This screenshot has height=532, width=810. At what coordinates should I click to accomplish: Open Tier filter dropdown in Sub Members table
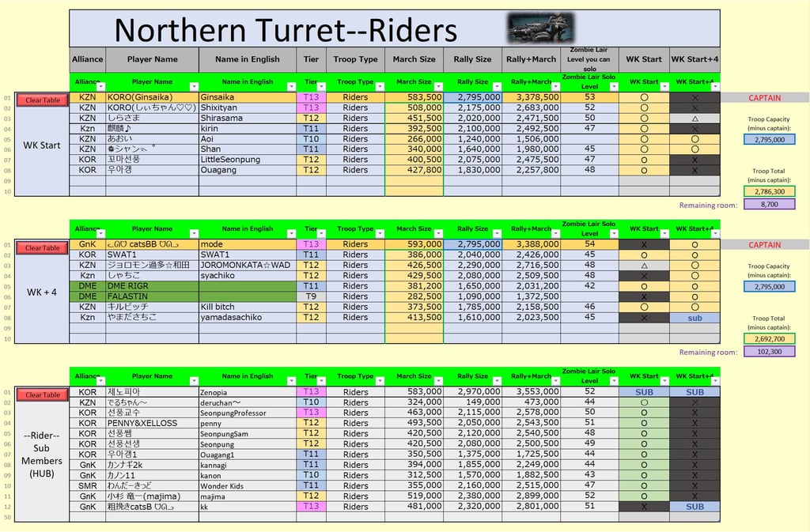[x=321, y=381]
